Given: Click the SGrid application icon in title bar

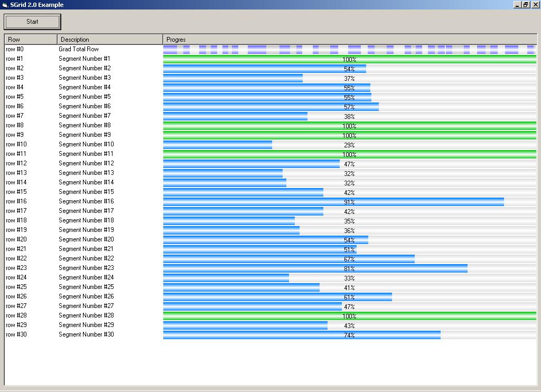Looking at the screenshot, I should 5,5.
